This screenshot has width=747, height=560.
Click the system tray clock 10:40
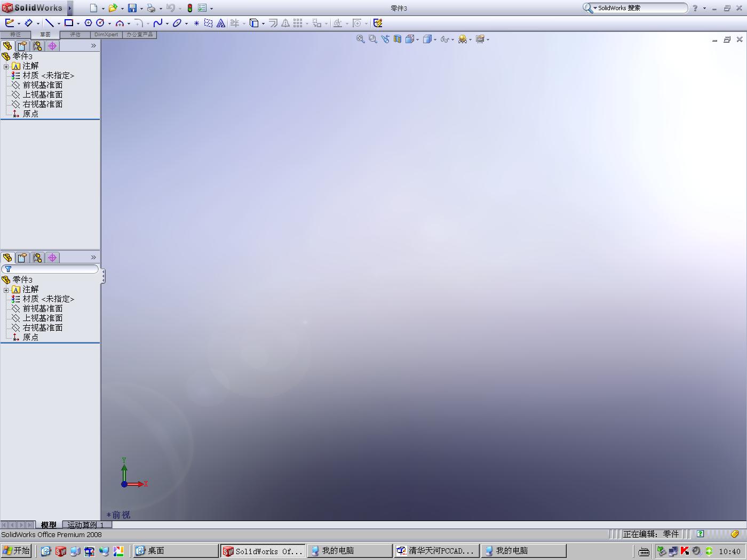[729, 551]
